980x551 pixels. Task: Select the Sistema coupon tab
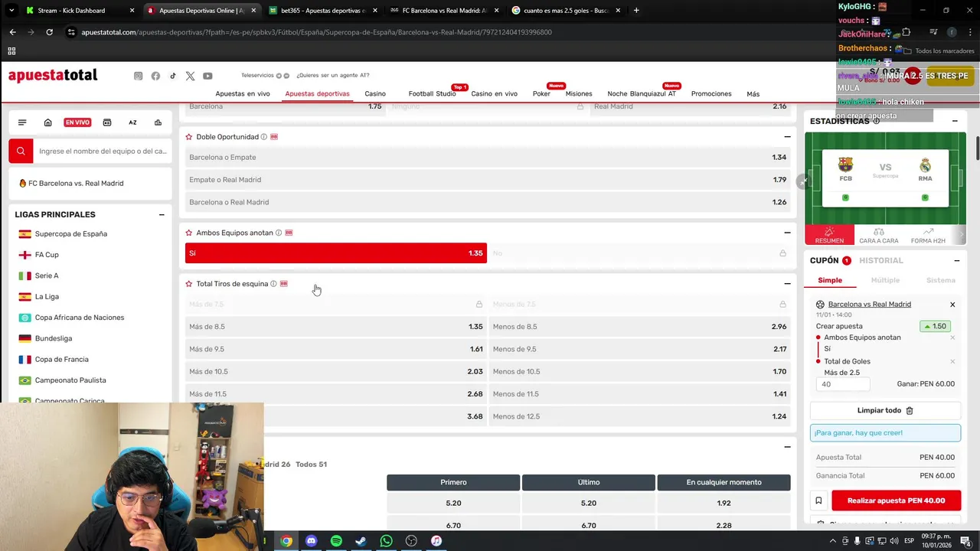coord(940,281)
